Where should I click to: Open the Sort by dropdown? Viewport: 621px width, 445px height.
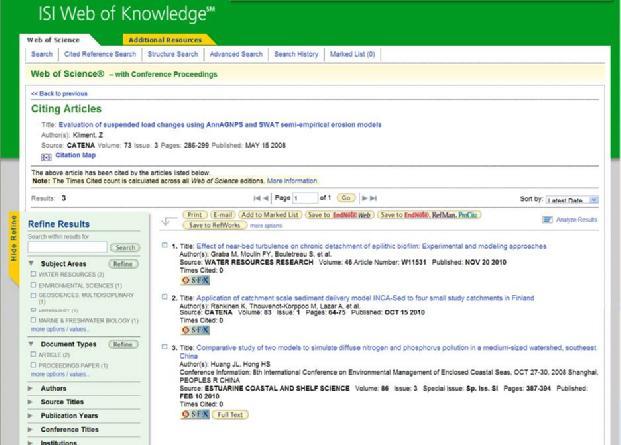tap(572, 200)
